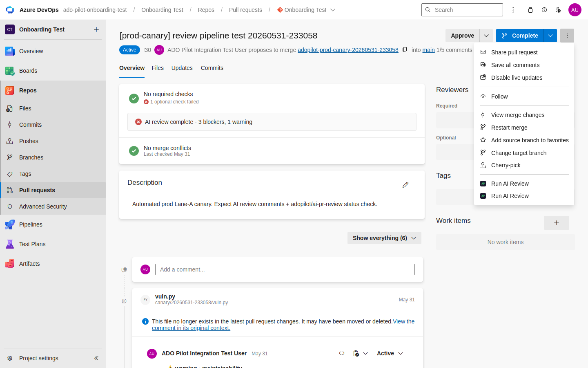Viewport: 588px width, 368px height.
Task: Select View merge changes menu item
Action: (524, 115)
